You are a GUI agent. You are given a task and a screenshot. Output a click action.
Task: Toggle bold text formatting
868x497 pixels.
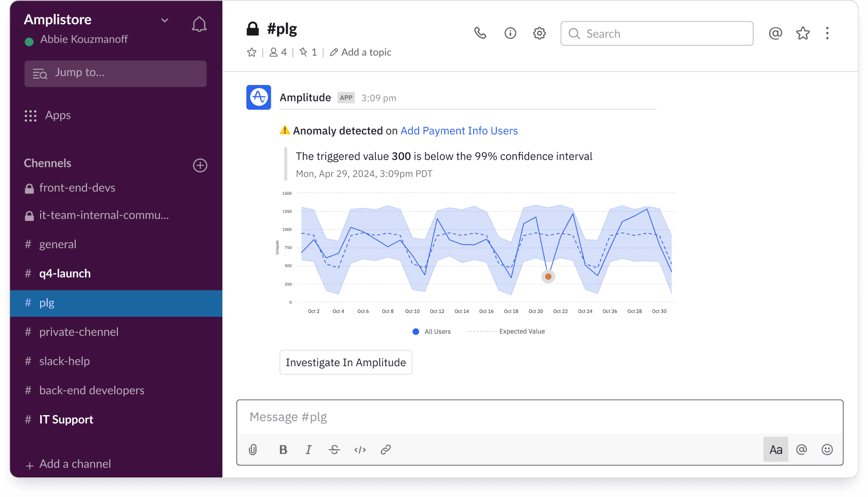click(283, 450)
